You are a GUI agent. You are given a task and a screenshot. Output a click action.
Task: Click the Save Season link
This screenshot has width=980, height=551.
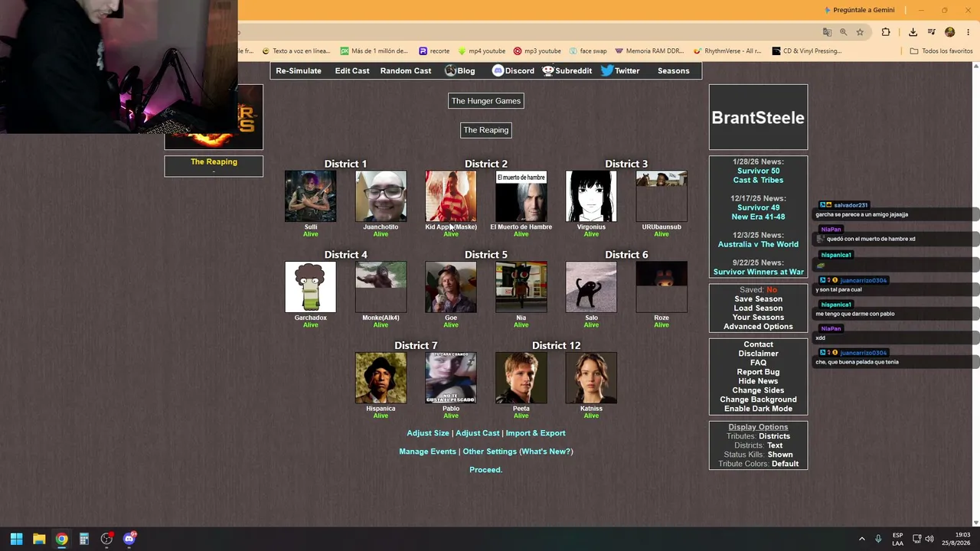[758, 299]
